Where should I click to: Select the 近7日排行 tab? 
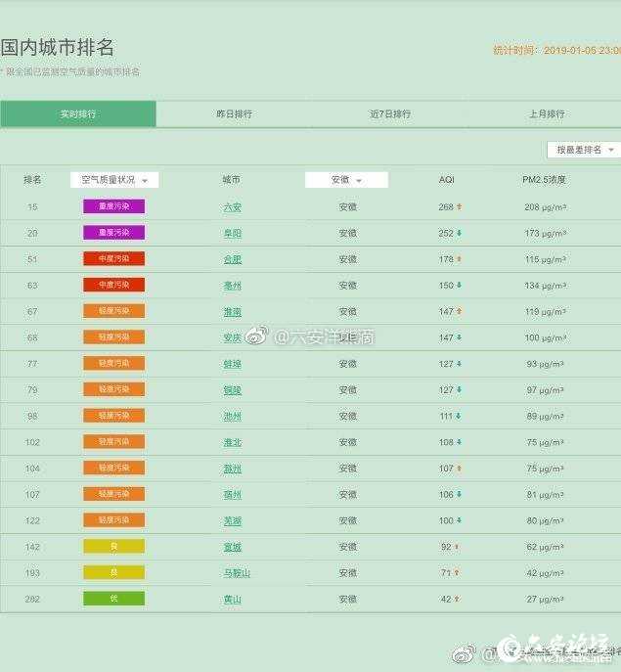tap(390, 114)
